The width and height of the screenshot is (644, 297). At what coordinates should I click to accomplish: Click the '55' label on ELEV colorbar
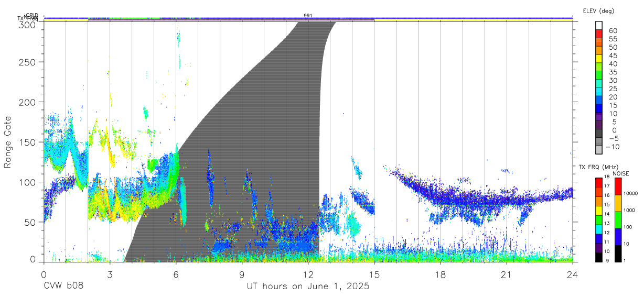coord(613,39)
